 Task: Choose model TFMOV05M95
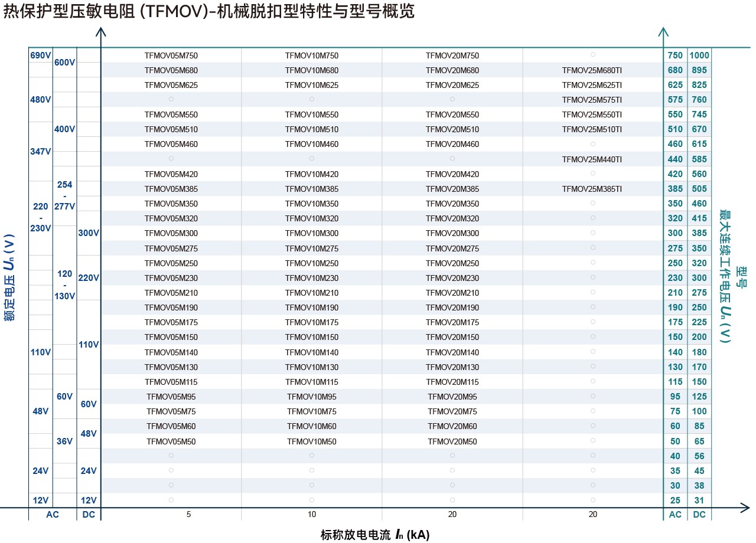point(171,397)
